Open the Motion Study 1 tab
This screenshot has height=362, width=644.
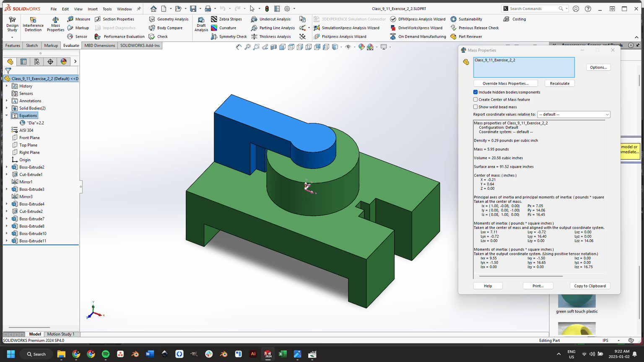pyautogui.click(x=61, y=334)
